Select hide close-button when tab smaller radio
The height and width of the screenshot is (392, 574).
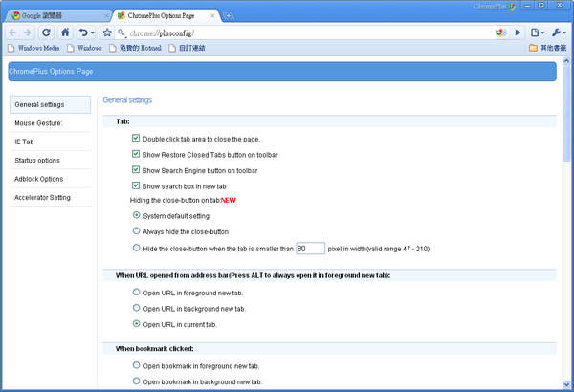point(136,248)
